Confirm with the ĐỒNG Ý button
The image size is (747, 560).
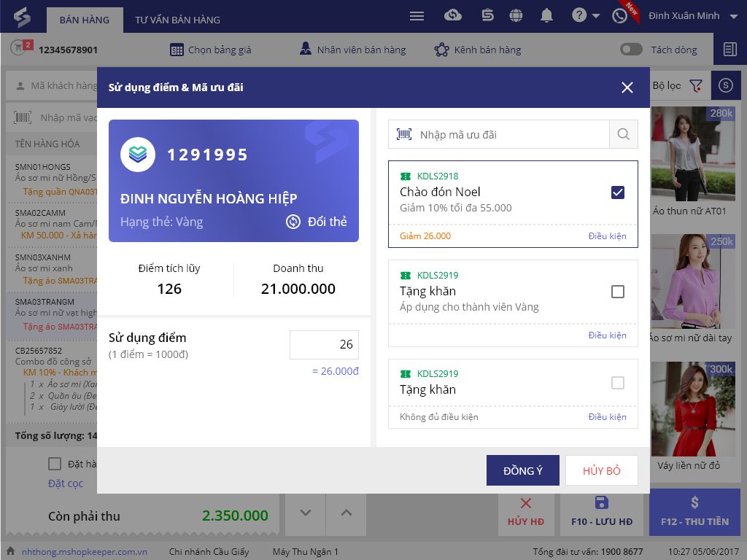(522, 470)
